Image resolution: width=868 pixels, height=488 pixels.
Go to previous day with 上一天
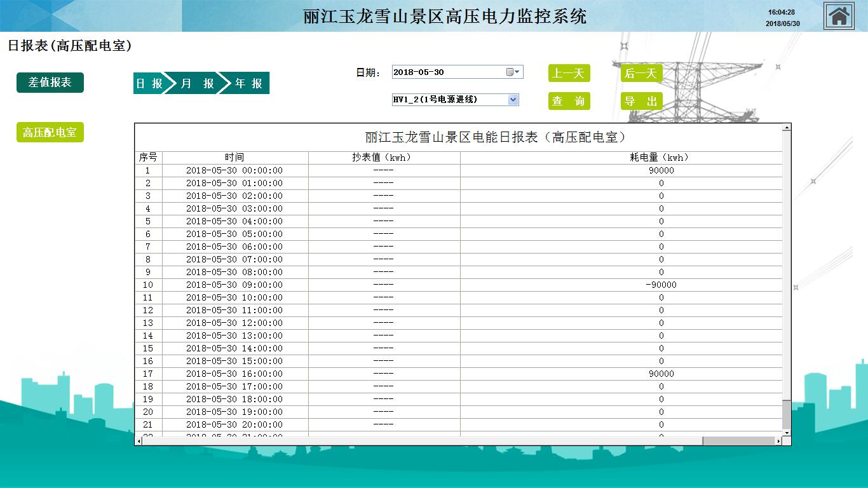(x=569, y=73)
